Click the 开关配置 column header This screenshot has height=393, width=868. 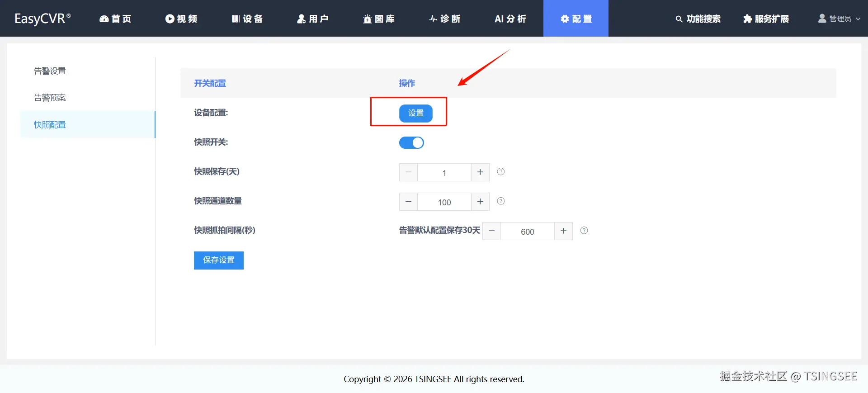[210, 83]
